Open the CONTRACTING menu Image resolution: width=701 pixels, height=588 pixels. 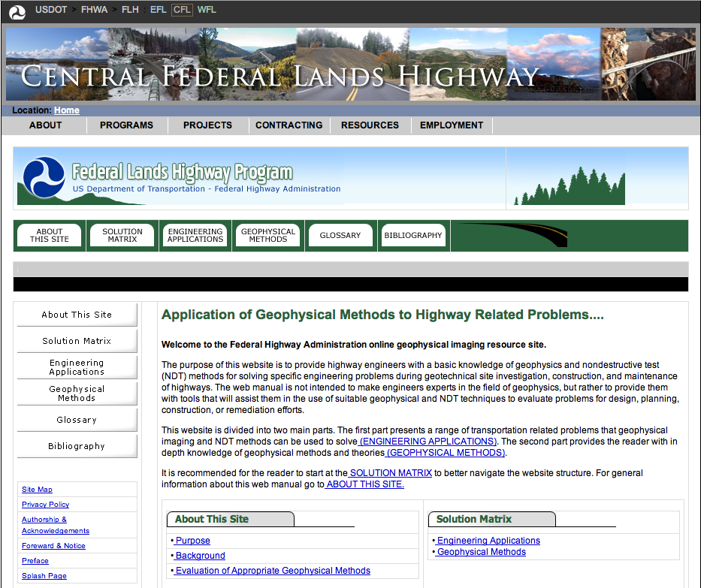coord(289,125)
